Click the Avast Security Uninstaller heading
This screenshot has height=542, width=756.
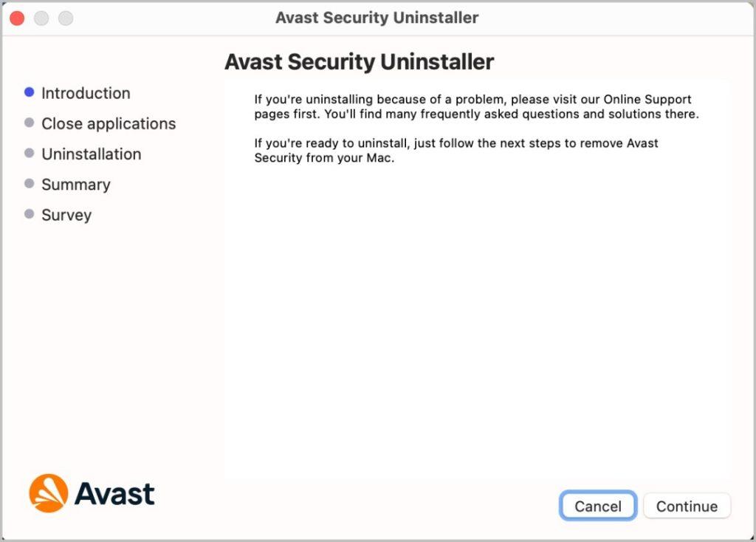click(360, 62)
